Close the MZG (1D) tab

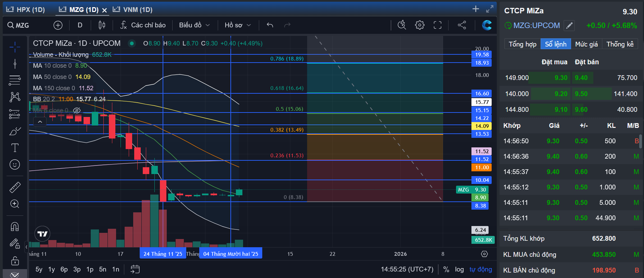[x=104, y=10]
